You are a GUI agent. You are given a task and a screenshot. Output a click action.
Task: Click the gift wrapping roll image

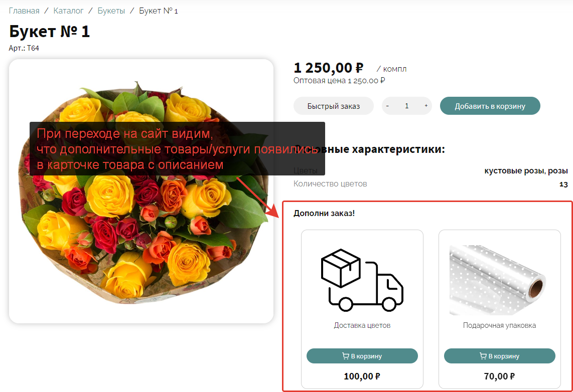pyautogui.click(x=498, y=280)
